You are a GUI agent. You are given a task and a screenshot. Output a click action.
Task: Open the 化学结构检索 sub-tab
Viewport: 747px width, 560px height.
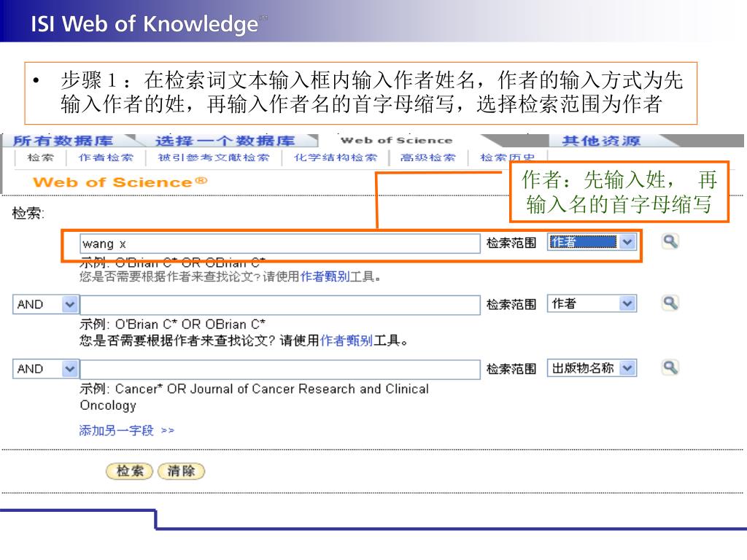coord(336,157)
